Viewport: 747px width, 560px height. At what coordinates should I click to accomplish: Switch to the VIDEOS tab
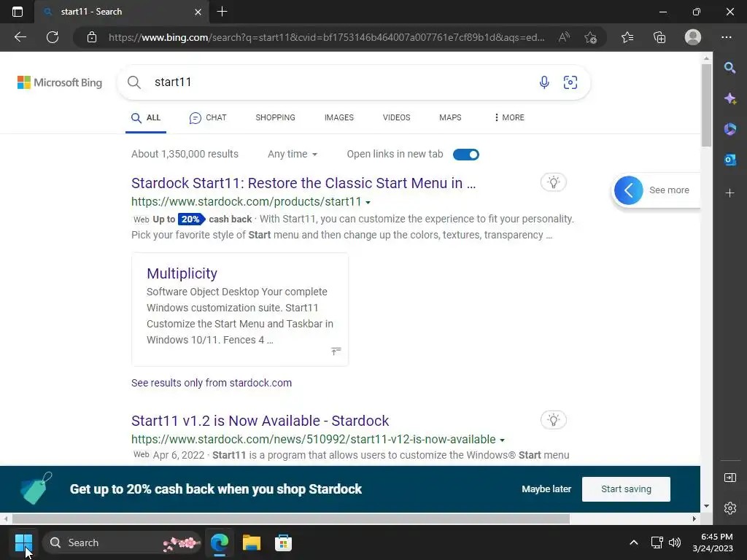pyautogui.click(x=396, y=117)
